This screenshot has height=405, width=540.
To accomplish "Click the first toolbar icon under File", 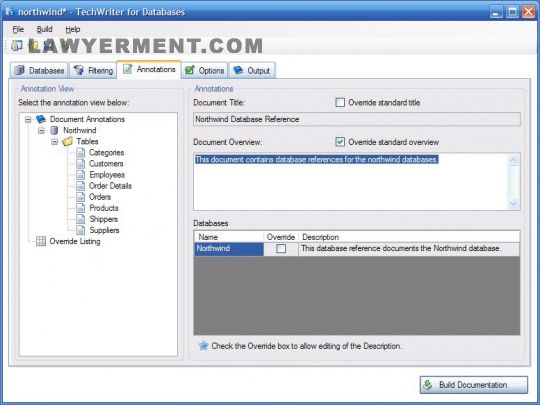I will click(16, 45).
